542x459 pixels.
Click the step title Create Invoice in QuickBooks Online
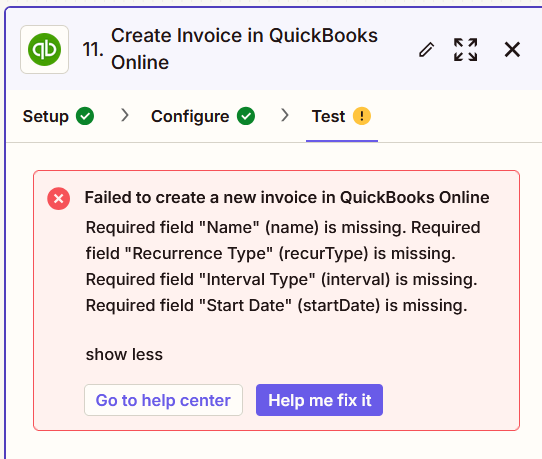point(244,49)
